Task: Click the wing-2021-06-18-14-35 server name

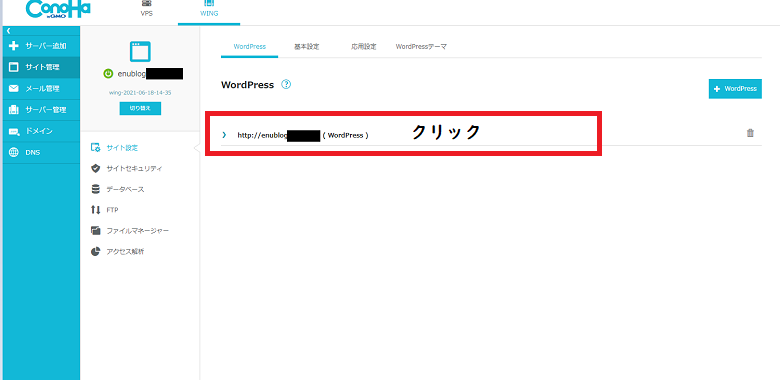Action: 140,93
